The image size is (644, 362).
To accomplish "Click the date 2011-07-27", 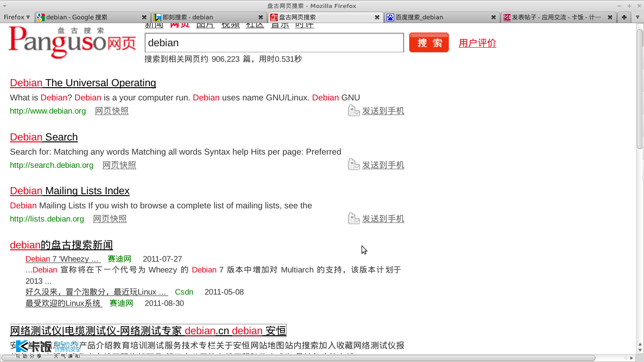I will (162, 259).
